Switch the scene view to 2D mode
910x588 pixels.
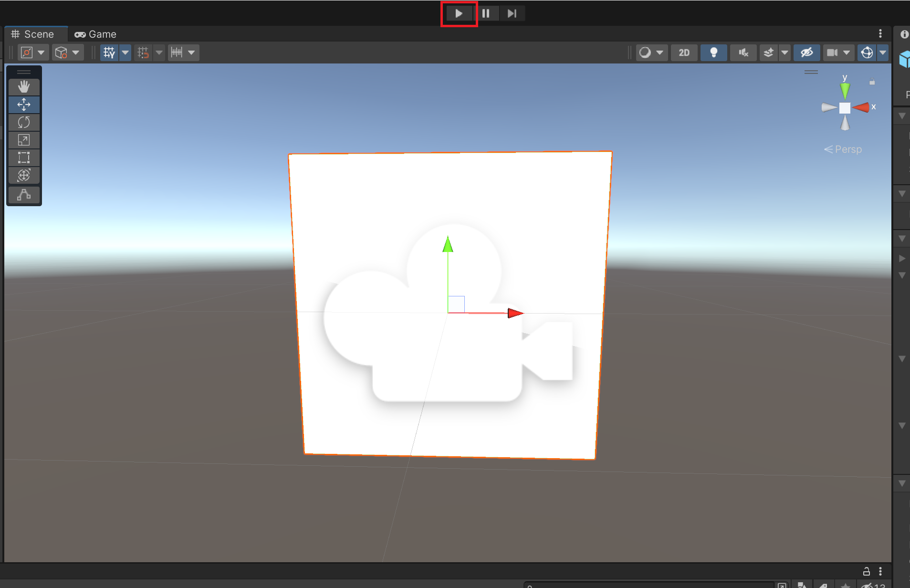pos(684,52)
